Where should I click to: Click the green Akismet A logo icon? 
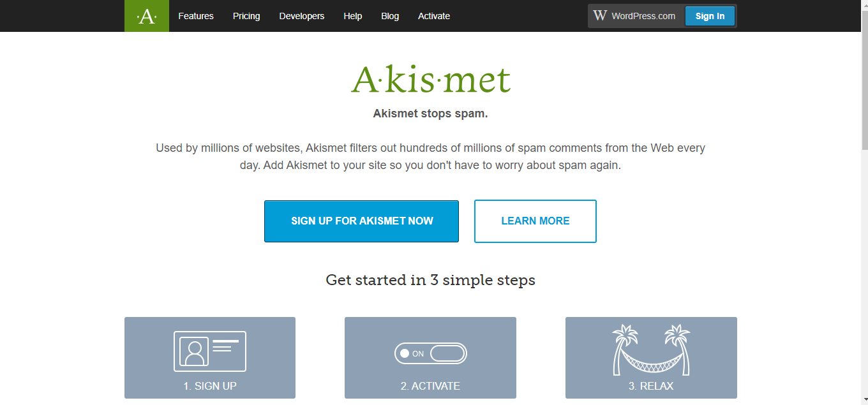click(147, 16)
